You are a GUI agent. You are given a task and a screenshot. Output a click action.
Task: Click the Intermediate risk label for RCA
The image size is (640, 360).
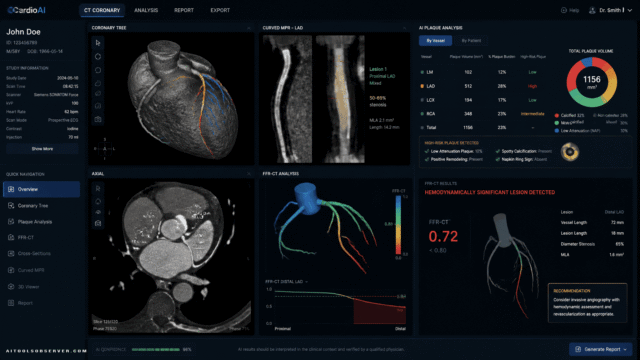tap(532, 114)
